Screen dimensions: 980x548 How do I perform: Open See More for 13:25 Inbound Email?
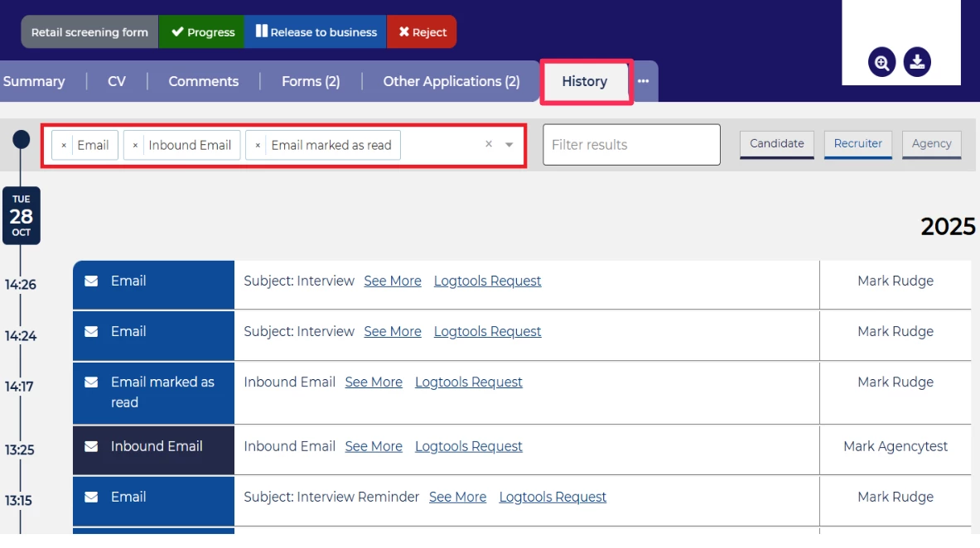coord(374,447)
